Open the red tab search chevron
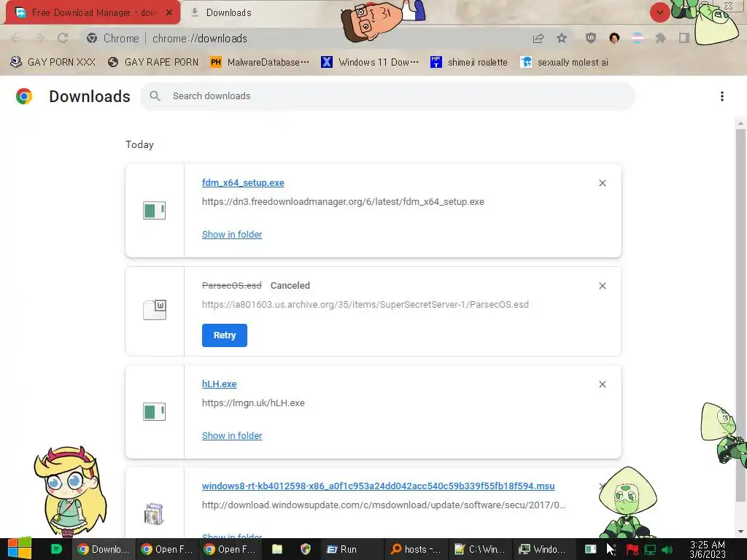This screenshot has width=747, height=560. point(659,12)
